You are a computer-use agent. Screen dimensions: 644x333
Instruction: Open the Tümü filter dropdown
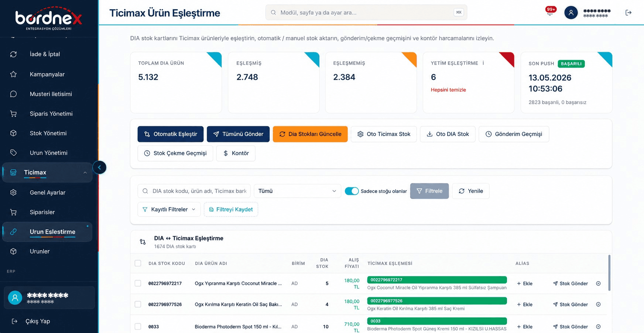(297, 191)
